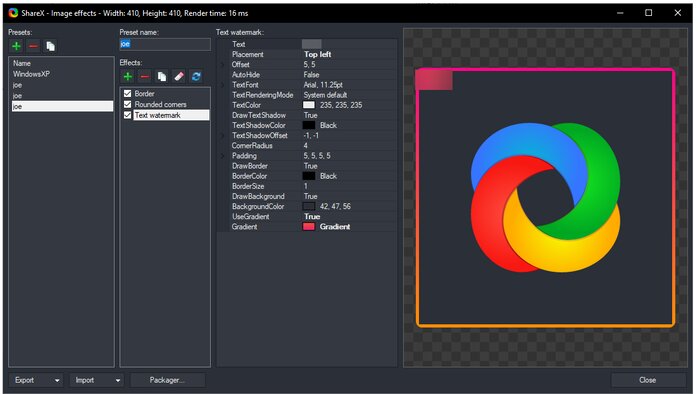Remove preset using the red minus under Presets

click(33, 46)
